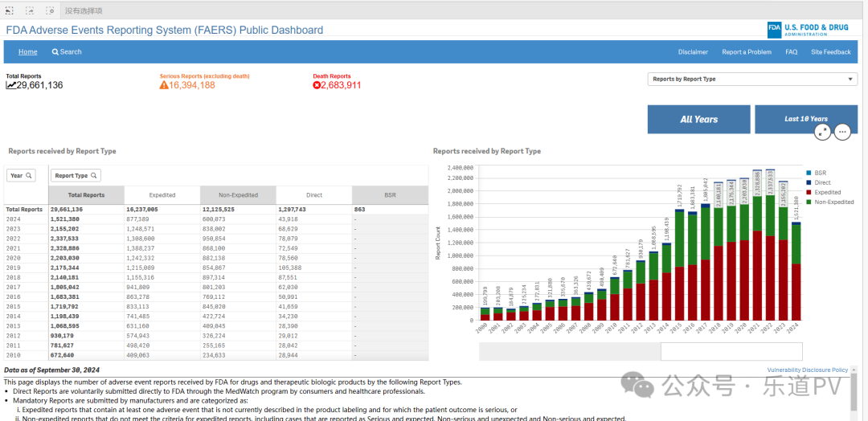Click the Expedited column header
This screenshot has width=868, height=421.
(162, 195)
